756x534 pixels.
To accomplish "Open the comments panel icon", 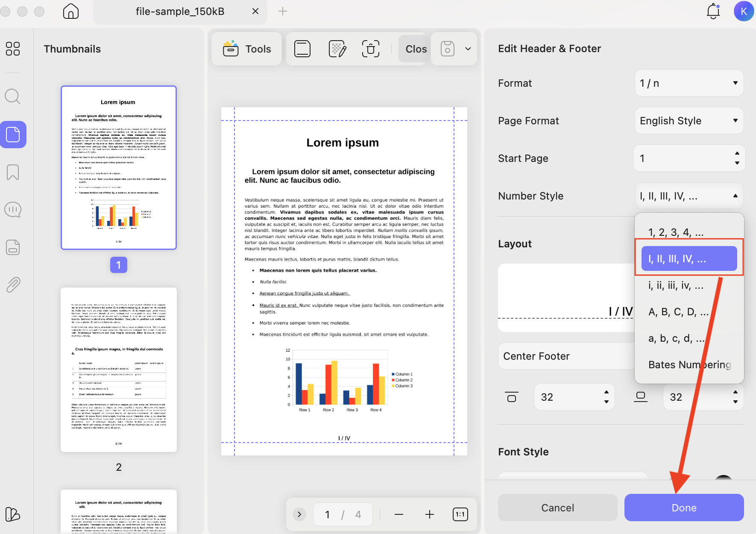I will pyautogui.click(x=13, y=210).
